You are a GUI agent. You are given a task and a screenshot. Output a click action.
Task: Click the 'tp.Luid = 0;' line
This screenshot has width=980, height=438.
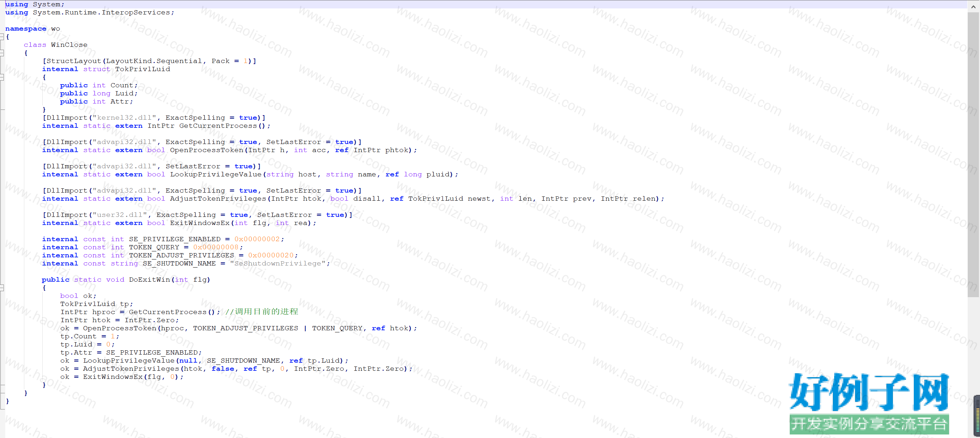(x=87, y=344)
